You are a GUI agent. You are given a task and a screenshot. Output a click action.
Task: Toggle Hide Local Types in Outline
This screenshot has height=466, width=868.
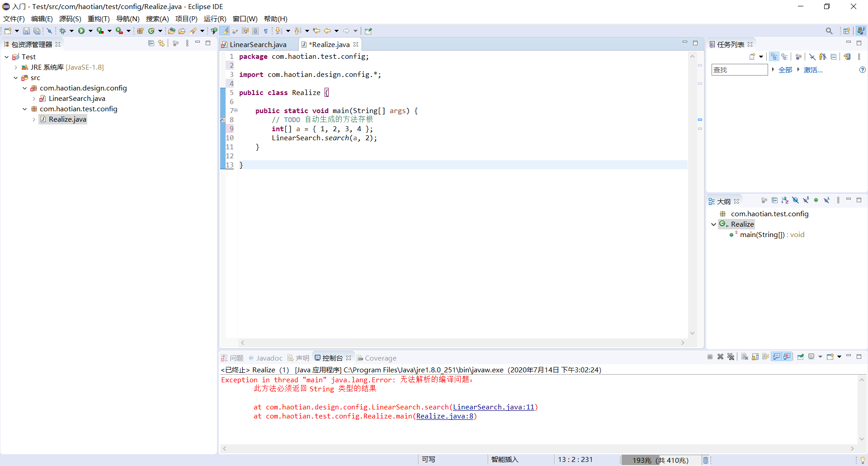point(826,200)
